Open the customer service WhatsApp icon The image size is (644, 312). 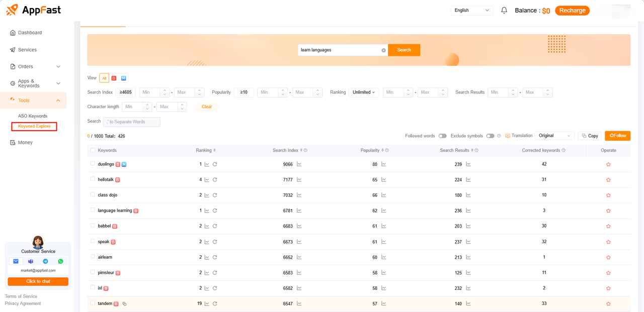[x=60, y=261]
